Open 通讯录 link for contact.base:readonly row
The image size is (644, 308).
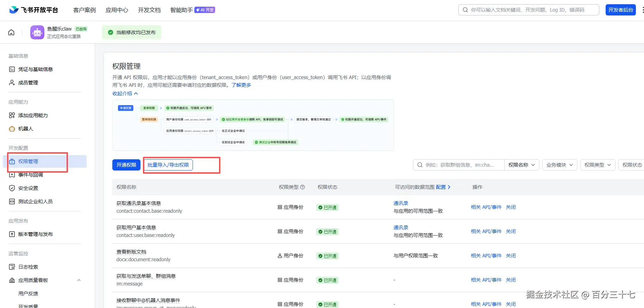coord(401,203)
